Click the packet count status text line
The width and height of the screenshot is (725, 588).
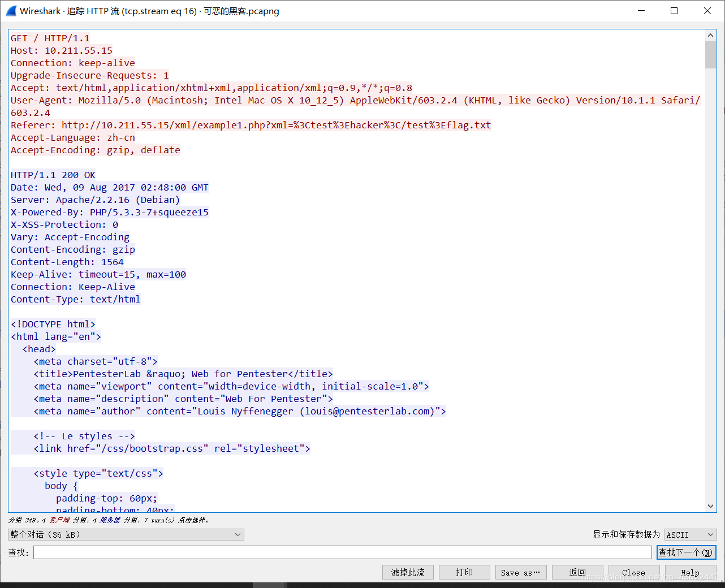pyautogui.click(x=109, y=520)
